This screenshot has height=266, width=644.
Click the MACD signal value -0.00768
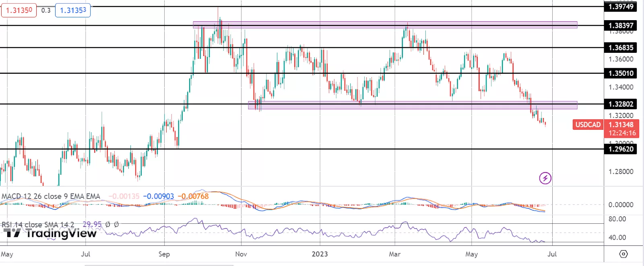[193, 196]
